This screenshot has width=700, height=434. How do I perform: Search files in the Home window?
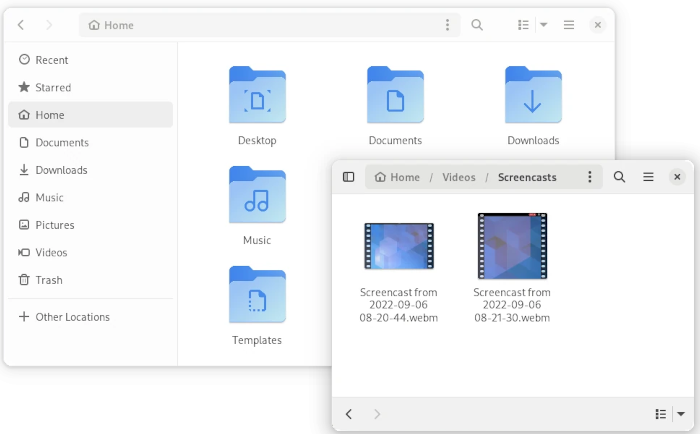click(x=477, y=25)
